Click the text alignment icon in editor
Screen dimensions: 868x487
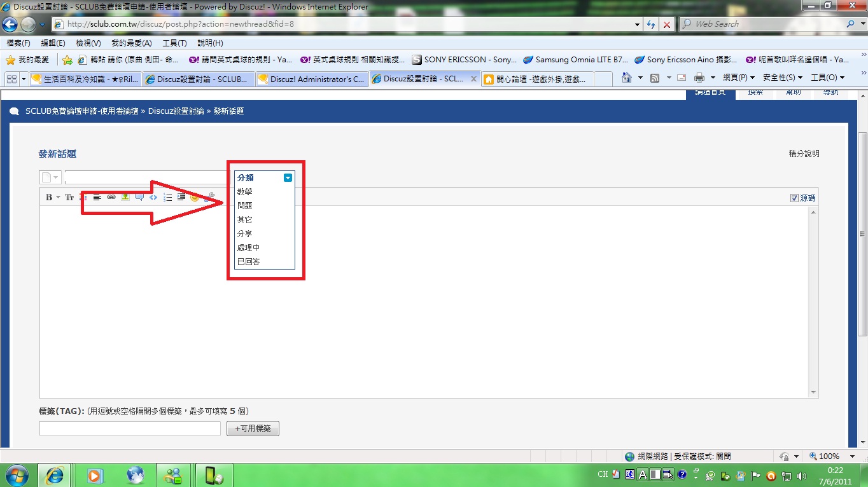coord(97,197)
